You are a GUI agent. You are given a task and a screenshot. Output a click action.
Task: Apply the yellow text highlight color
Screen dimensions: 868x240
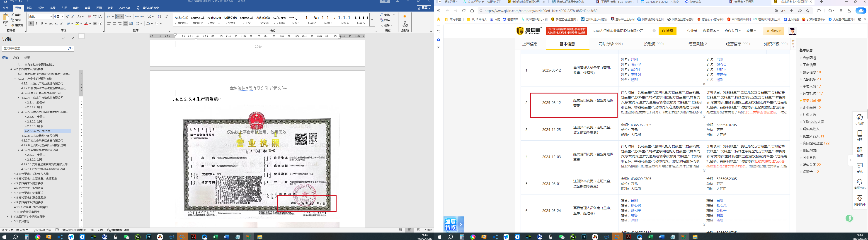(78, 24)
